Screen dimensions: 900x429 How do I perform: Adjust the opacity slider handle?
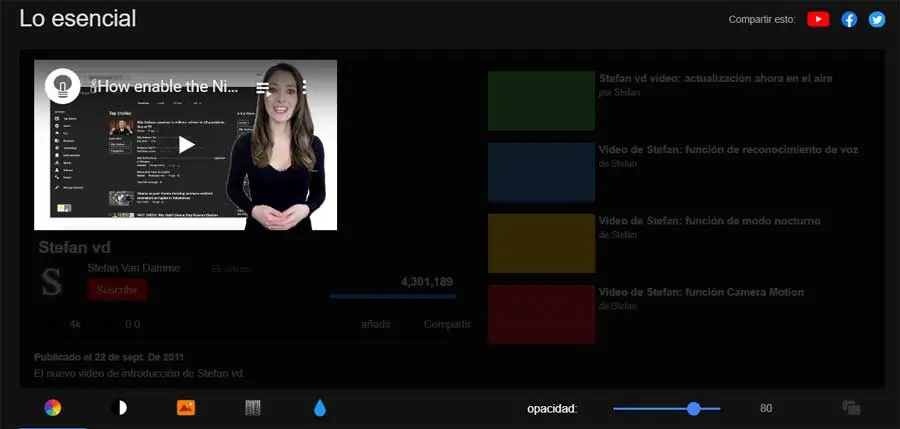point(693,408)
